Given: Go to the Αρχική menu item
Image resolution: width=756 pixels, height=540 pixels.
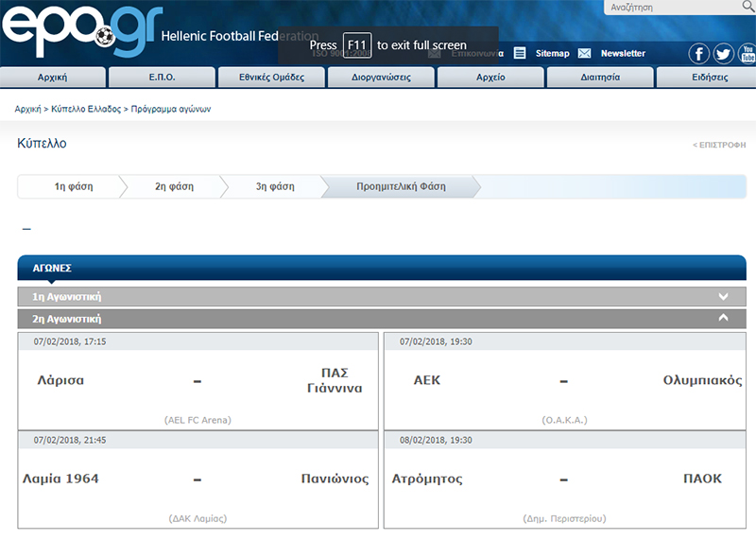Looking at the screenshot, I should (x=52, y=78).
